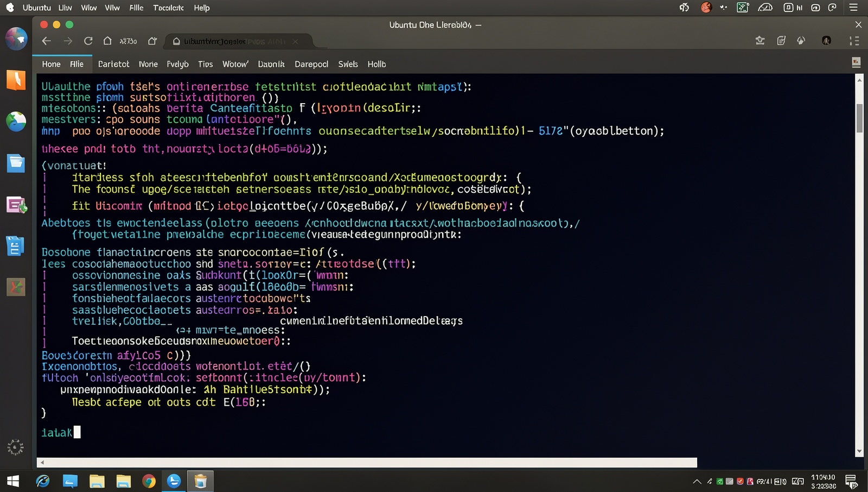Open the notification center icon
Viewport: 868px width, 492px height.
(851, 482)
